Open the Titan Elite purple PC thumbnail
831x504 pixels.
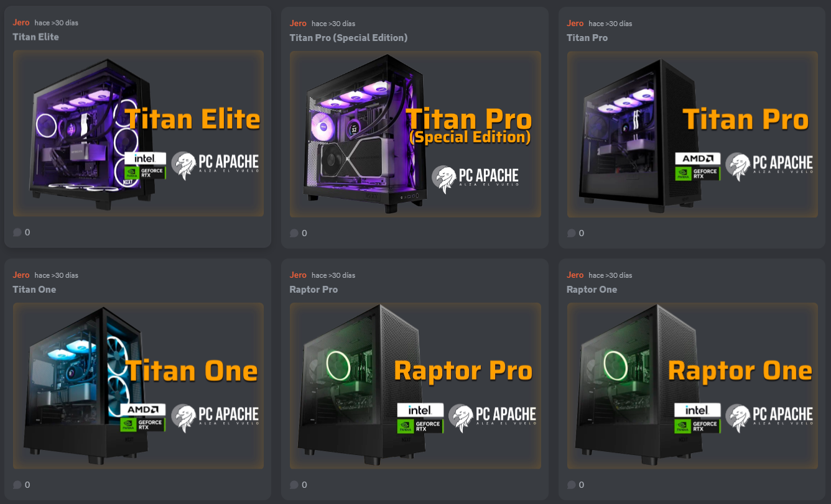(x=138, y=134)
